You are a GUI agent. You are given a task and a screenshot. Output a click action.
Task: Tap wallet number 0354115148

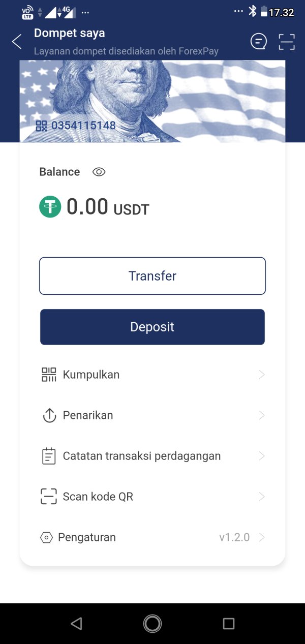[x=83, y=126]
